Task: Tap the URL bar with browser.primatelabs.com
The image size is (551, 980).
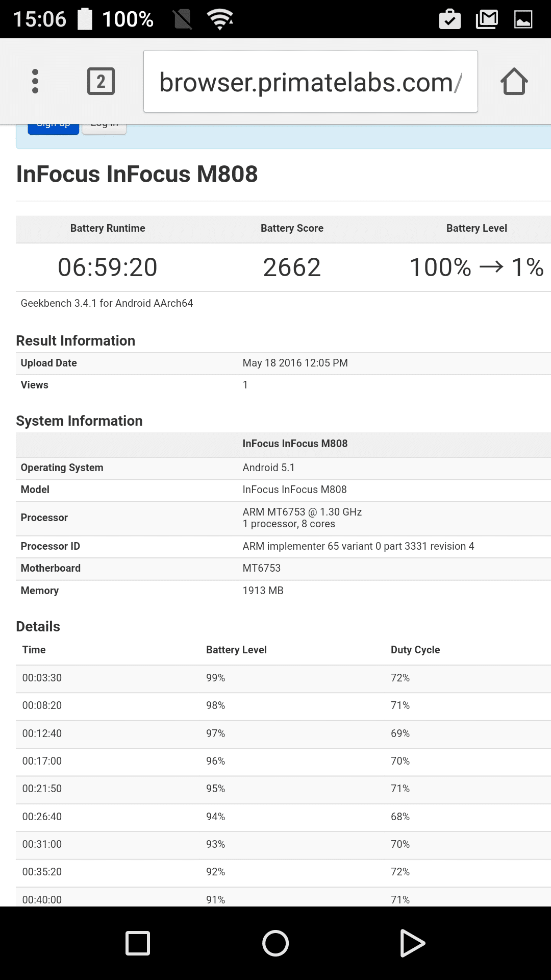Action: pos(310,82)
